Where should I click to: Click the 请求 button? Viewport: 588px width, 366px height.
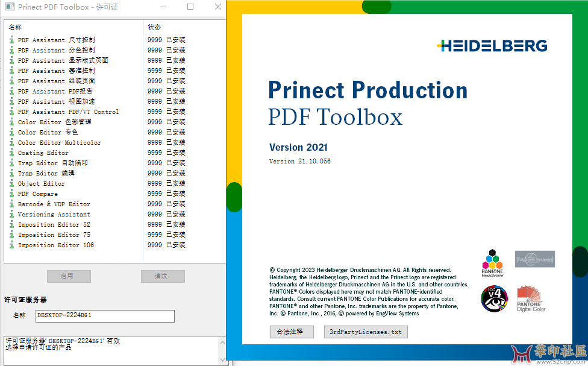(x=163, y=276)
